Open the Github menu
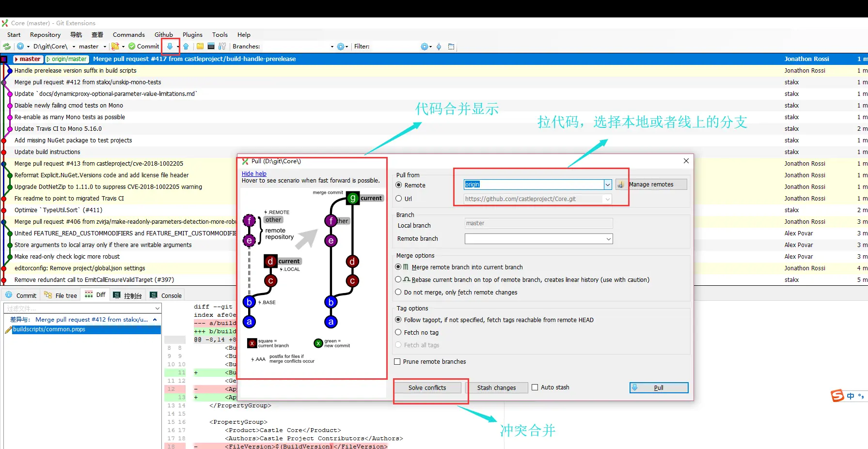 164,35
